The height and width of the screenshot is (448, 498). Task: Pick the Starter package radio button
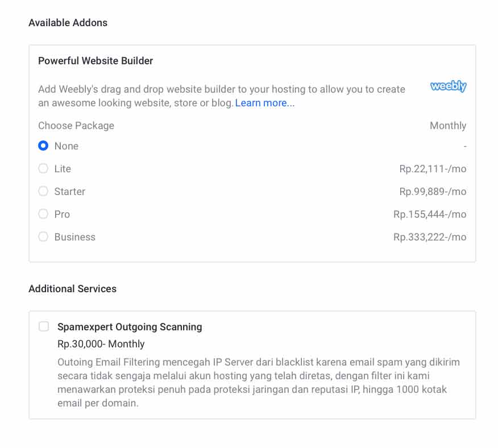[x=43, y=192]
